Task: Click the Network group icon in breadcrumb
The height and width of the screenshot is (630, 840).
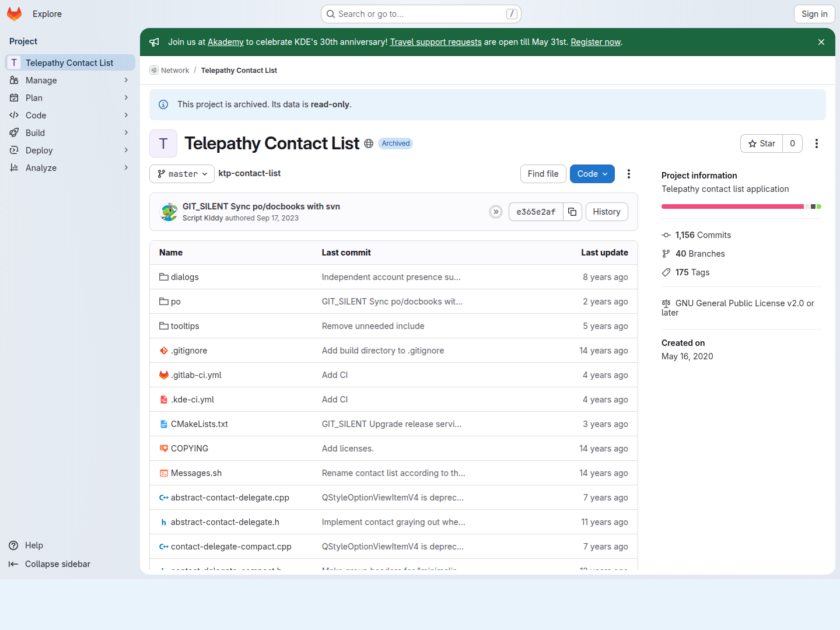Action: coord(154,71)
